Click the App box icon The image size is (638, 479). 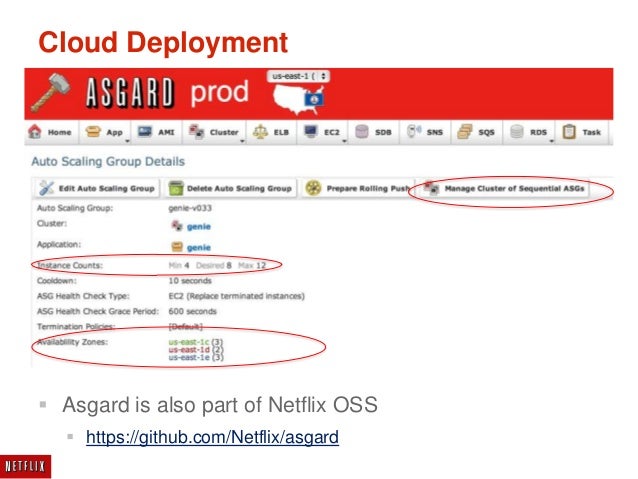[93, 131]
